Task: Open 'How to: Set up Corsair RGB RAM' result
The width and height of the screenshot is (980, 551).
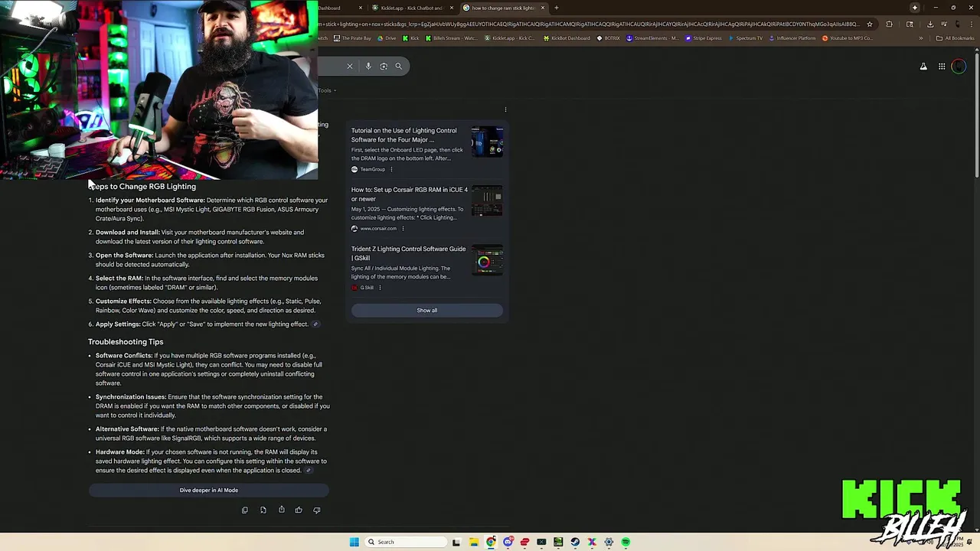Action: (x=409, y=194)
